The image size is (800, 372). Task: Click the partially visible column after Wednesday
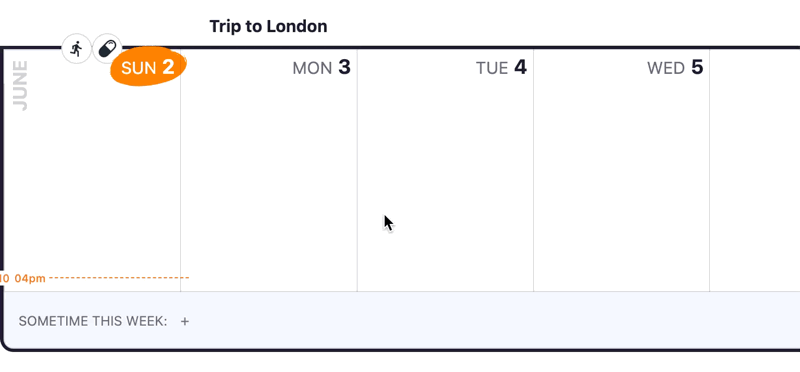(x=755, y=170)
